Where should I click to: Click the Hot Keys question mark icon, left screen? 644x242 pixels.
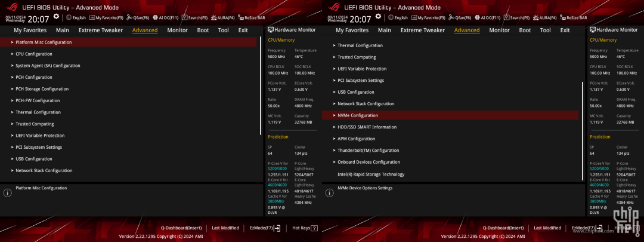point(314,228)
